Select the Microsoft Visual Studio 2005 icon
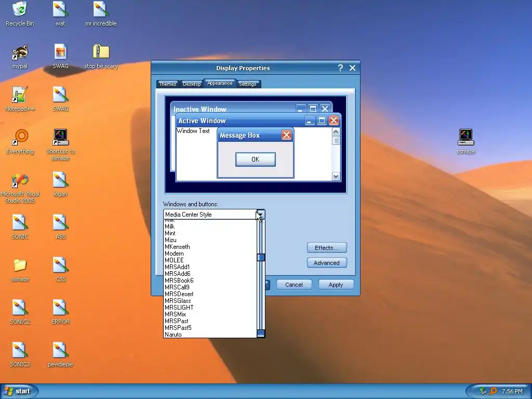Viewport: 532px width, 399px height. pos(20,188)
